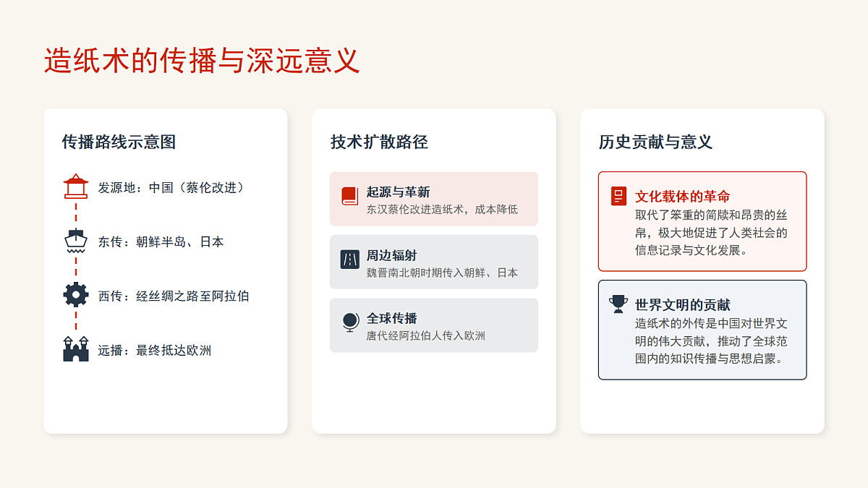Select the 历史贡献与意义 heading
Viewport: 868px width, 488px height.
pos(655,142)
